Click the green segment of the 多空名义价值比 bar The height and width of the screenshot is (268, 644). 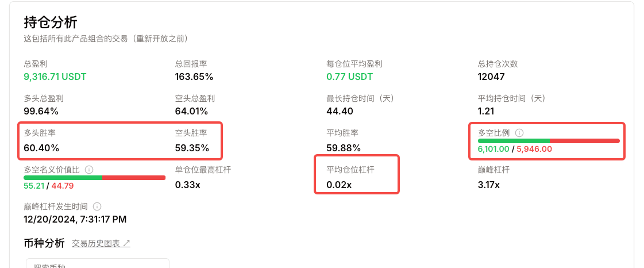point(63,178)
